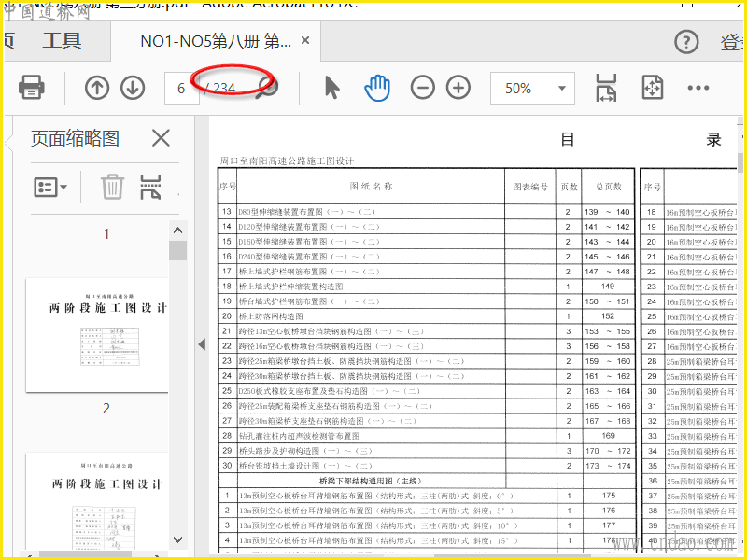The width and height of the screenshot is (747, 560).
Task: Click heading 桥梁下部结构通用图（主线）
Action: pyautogui.click(x=370, y=481)
